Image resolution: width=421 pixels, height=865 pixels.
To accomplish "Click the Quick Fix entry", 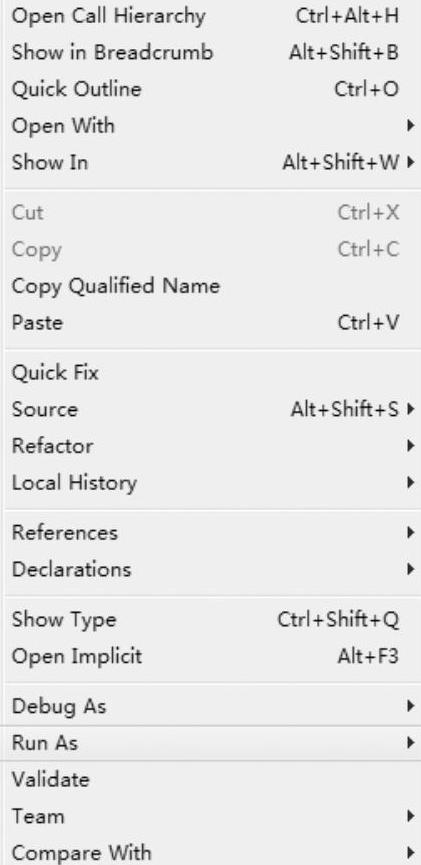I will pyautogui.click(x=212, y=372).
